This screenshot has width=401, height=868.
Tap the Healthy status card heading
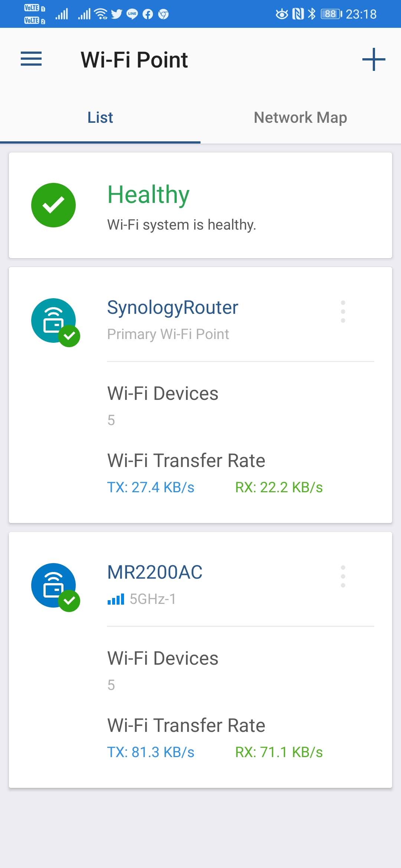tap(149, 195)
